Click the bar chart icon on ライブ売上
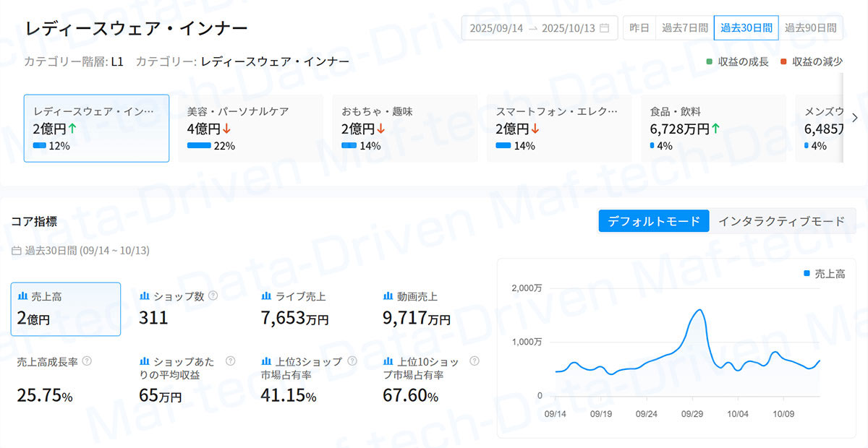 pos(266,296)
